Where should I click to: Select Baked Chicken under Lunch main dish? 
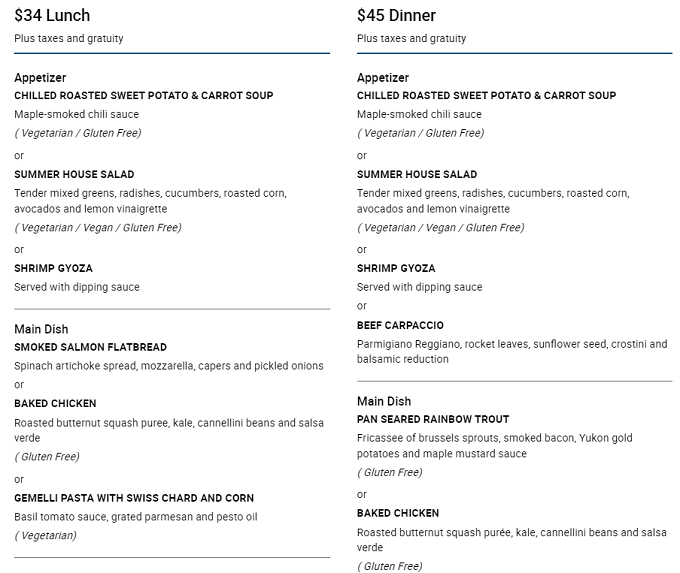55,403
